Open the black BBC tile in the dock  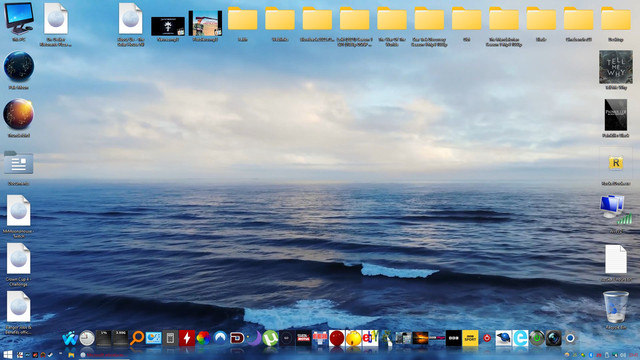pos(453,338)
